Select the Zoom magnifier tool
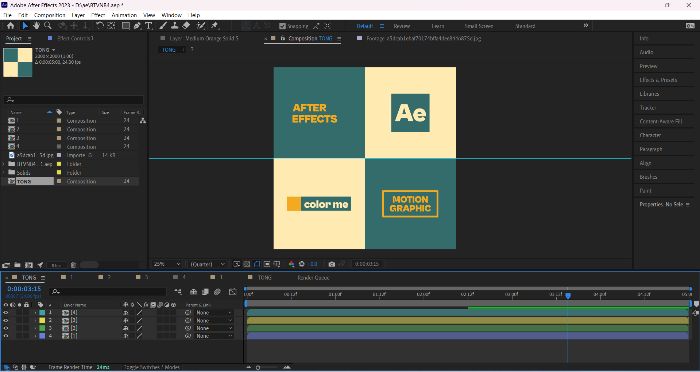This screenshot has height=372, width=700. [48, 26]
